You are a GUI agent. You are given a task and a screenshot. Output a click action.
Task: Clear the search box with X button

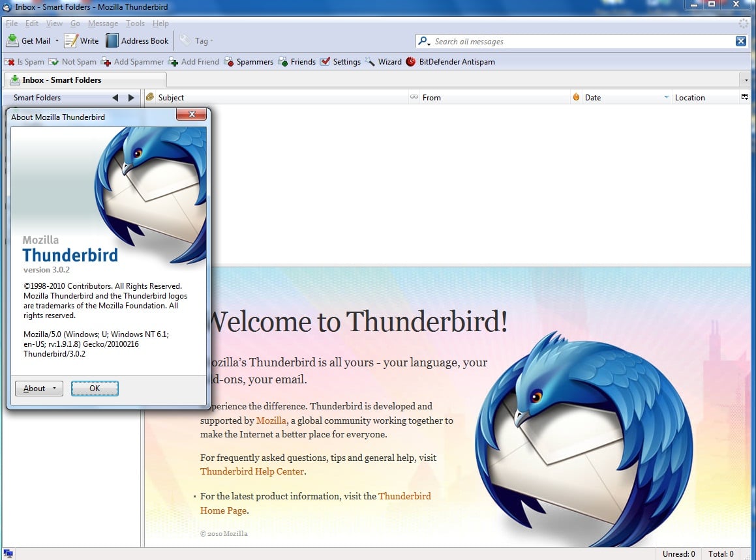coord(741,42)
